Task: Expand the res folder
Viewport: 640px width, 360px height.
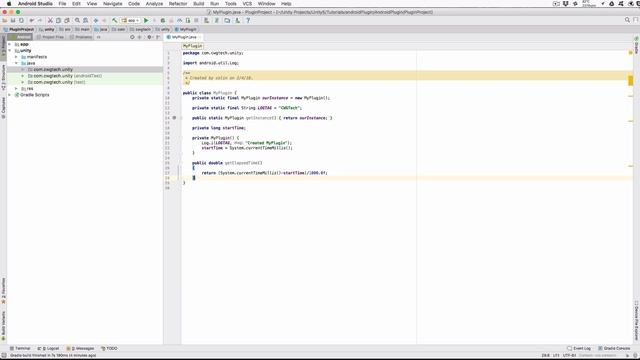Action: click(x=16, y=89)
